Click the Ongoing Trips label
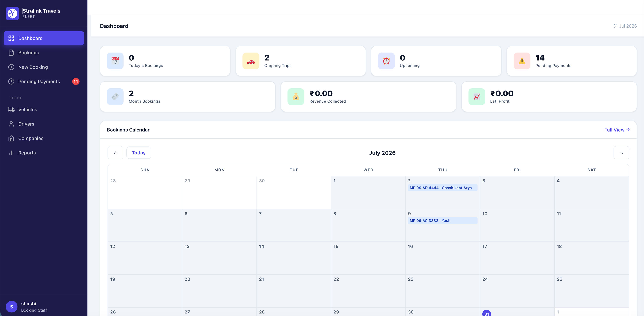 [278, 66]
